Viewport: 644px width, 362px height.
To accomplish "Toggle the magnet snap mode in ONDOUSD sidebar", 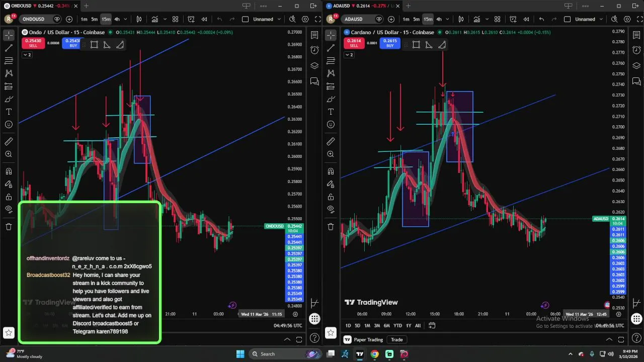I will [9, 171].
